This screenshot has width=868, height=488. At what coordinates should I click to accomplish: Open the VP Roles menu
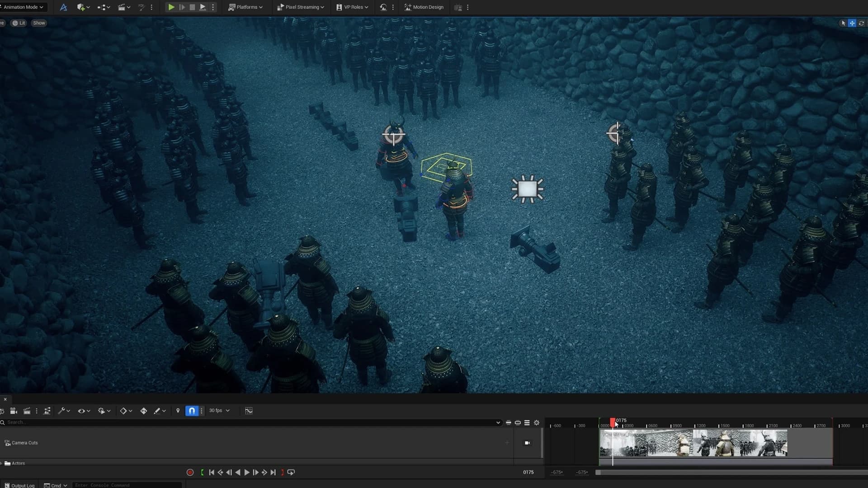coord(352,7)
